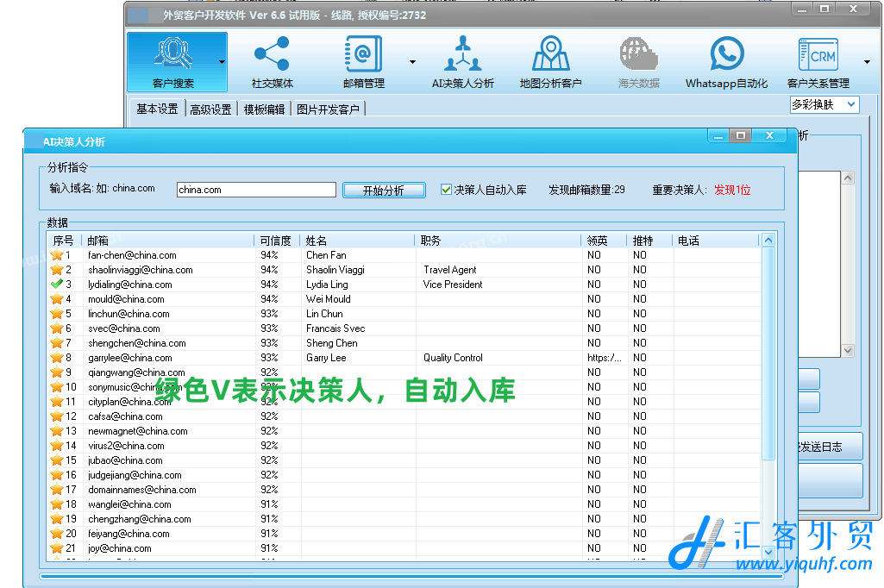Click the star icon for shengchen@china.com
The image size is (884, 588).
57,343
